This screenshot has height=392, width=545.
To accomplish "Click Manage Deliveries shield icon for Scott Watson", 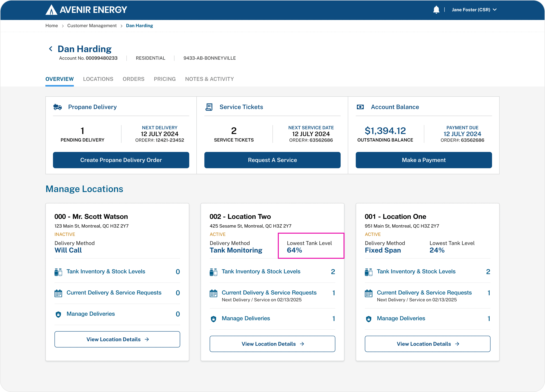I will point(58,314).
